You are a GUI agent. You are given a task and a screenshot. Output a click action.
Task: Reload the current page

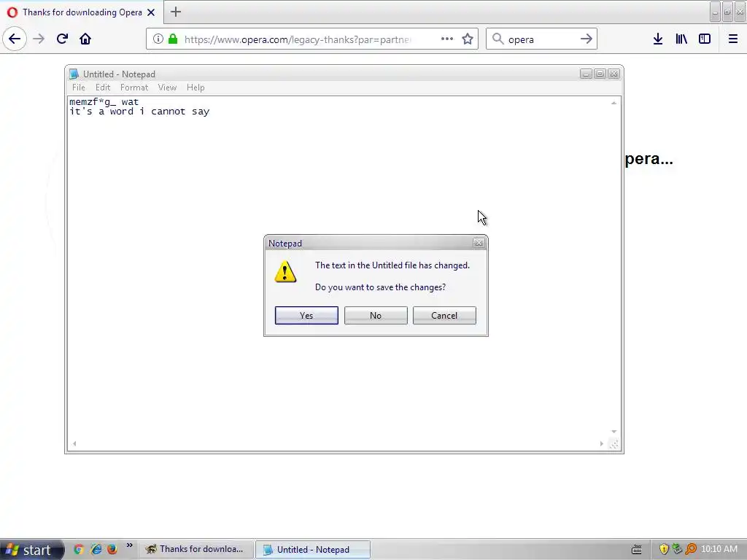pos(62,39)
